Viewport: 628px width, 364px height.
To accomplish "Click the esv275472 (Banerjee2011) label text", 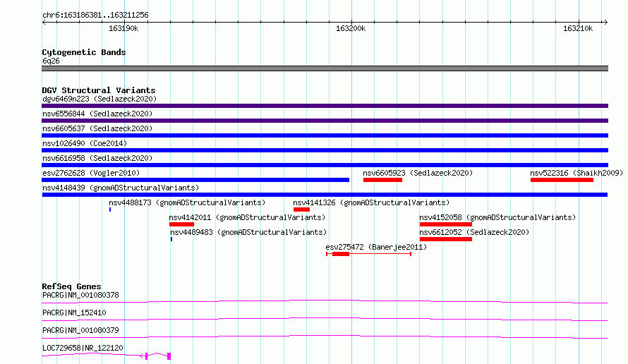I will (376, 247).
